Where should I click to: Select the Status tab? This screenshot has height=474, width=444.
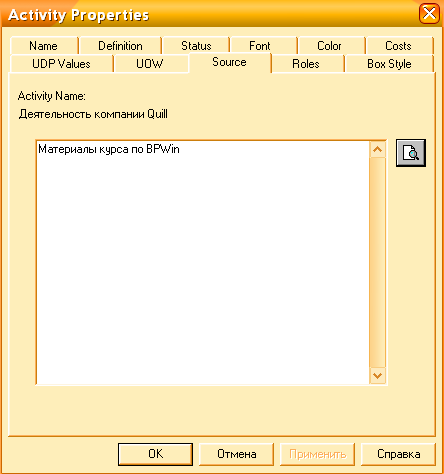coord(196,46)
